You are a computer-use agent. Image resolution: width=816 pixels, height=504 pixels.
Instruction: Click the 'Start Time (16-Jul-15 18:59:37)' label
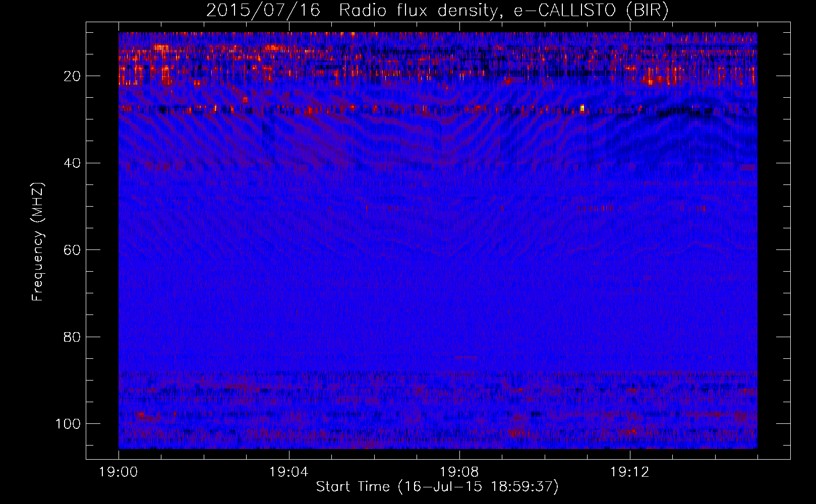point(437,487)
